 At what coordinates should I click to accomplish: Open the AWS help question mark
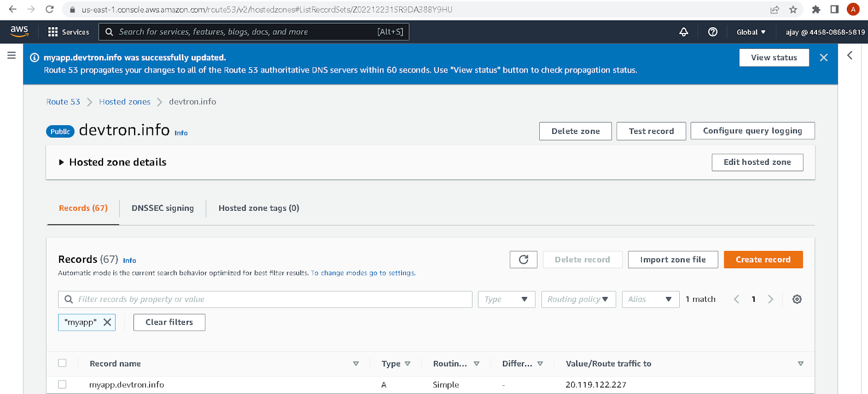coord(713,32)
